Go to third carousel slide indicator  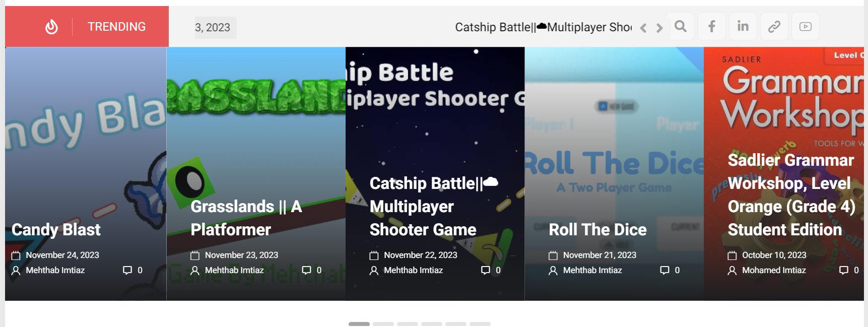click(x=408, y=324)
